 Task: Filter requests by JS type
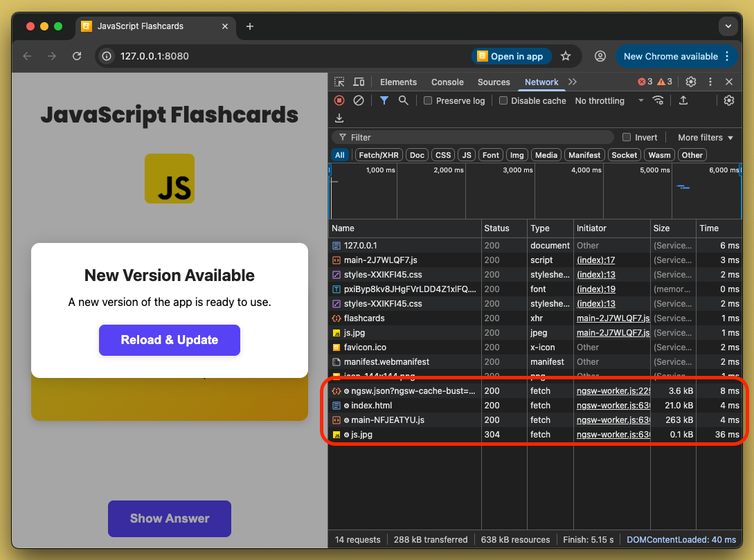(467, 155)
